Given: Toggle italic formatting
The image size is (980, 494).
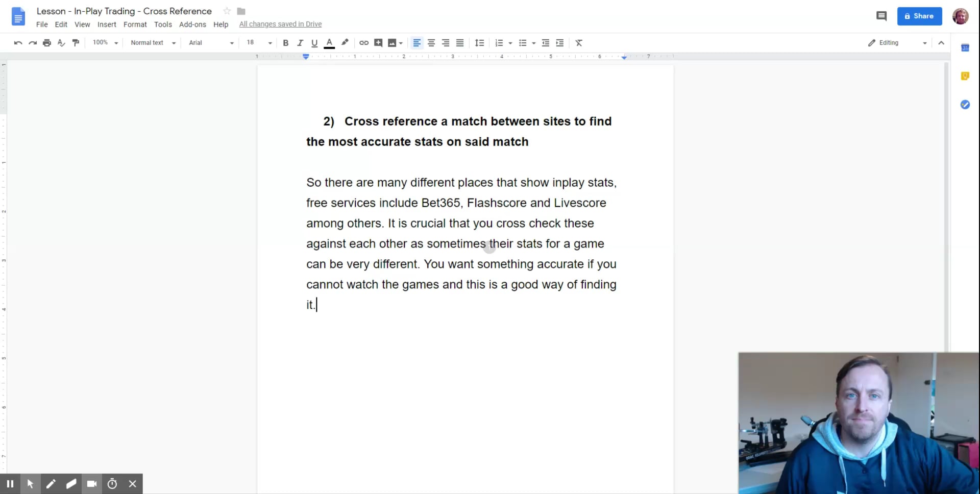Looking at the screenshot, I should (300, 43).
